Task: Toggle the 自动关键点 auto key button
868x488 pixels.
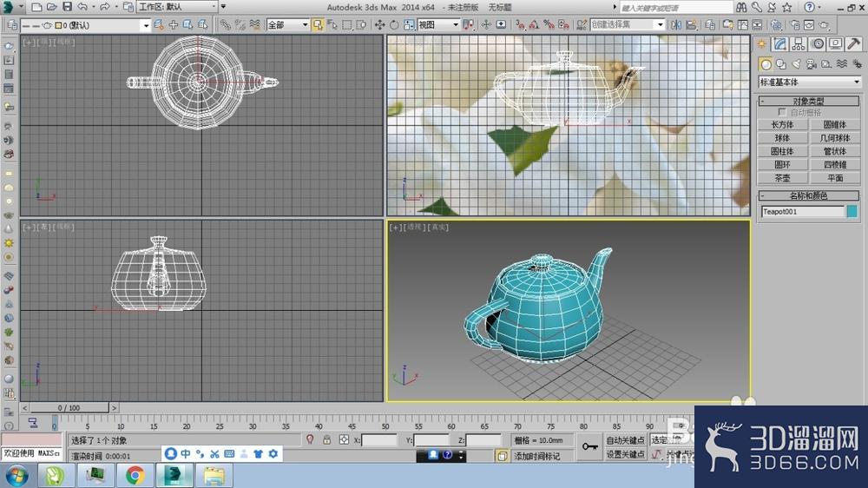Action: [x=626, y=440]
